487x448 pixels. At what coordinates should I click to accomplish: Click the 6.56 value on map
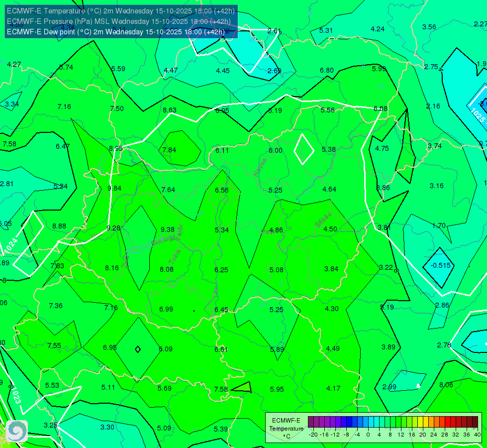[222, 190]
